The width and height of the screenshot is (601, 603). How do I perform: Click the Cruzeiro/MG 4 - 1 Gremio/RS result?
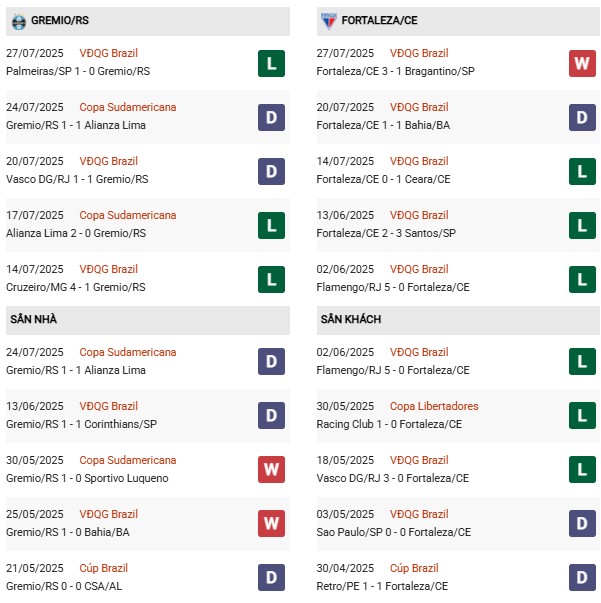(x=77, y=287)
